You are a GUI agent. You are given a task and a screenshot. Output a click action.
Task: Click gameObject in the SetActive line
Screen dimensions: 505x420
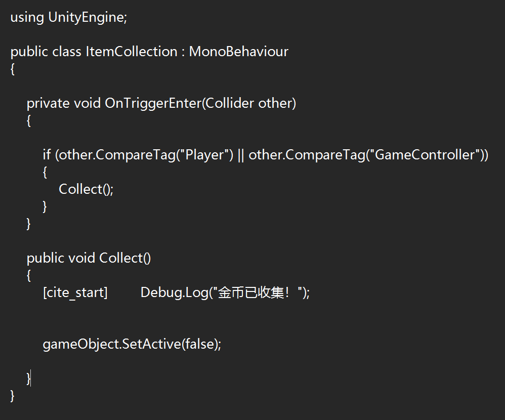coord(80,344)
